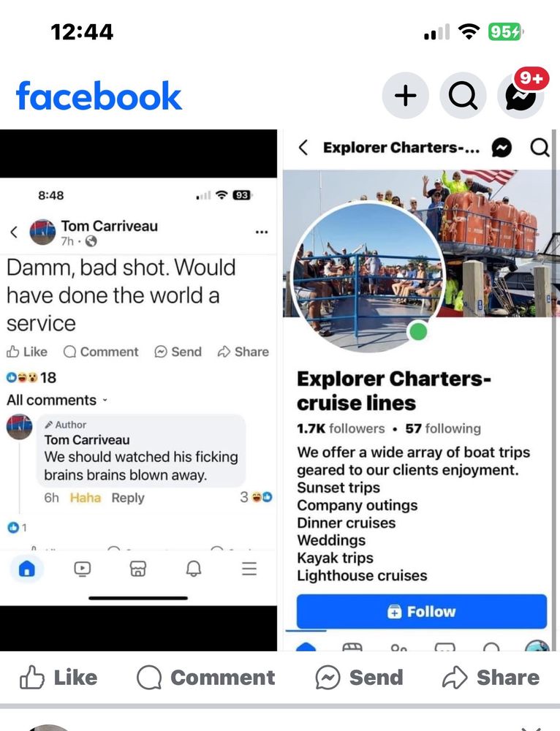Open video tab icon in embedded nav

click(x=83, y=569)
